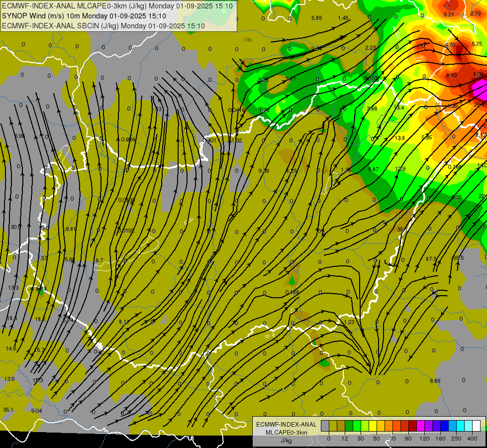Click the map value '13.4'
Screen dimensions: 487x448
pos(399,108)
